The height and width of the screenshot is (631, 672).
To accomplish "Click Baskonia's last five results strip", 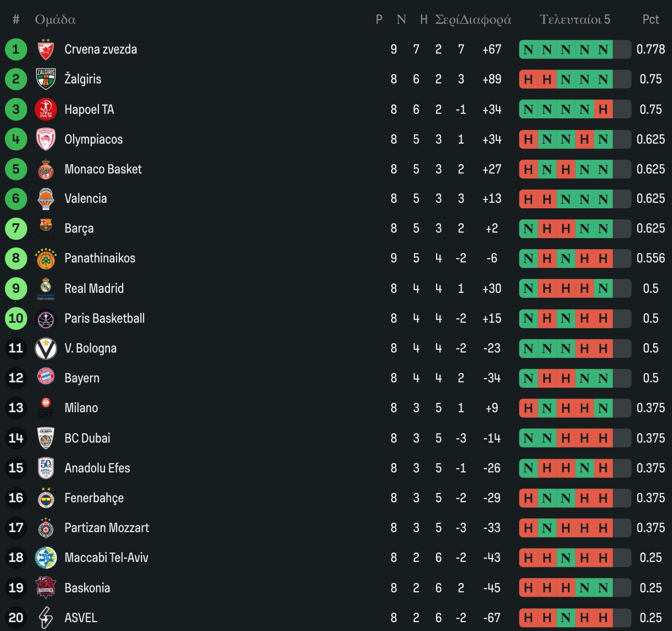I will coord(575,588).
